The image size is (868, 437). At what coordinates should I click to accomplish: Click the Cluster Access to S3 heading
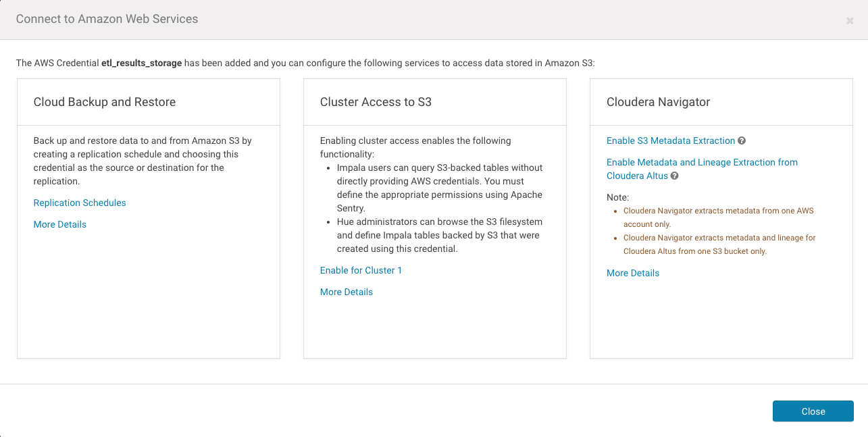pos(376,102)
